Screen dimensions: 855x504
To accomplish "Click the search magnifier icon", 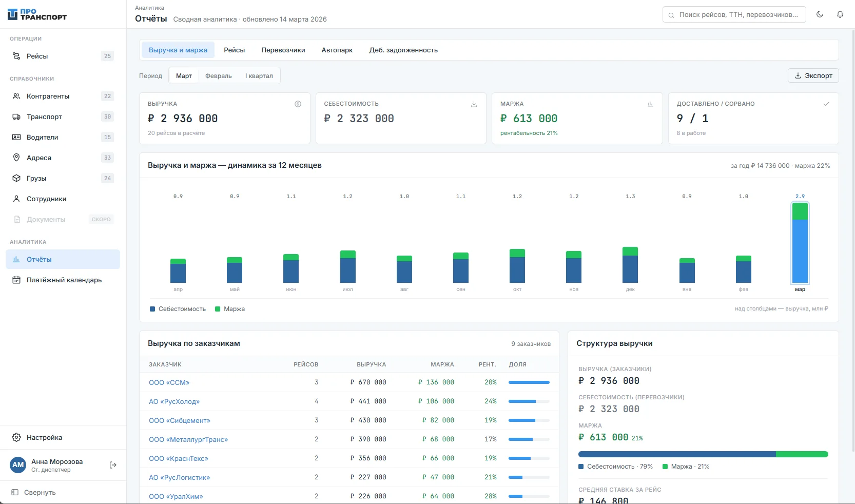I will [671, 15].
